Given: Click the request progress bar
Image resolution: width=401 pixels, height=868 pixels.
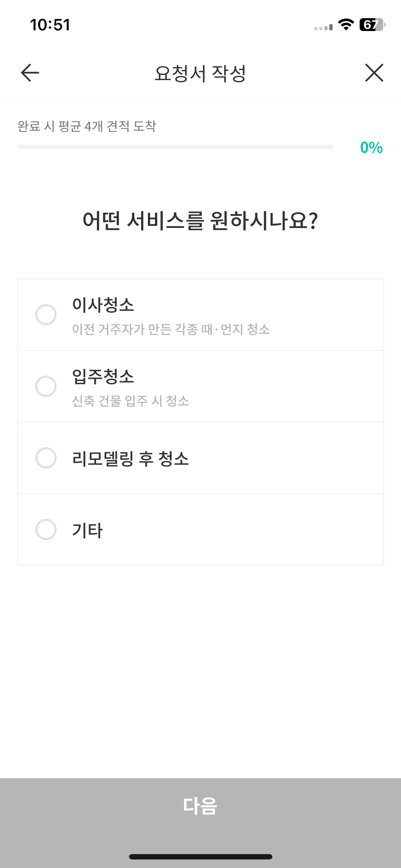Looking at the screenshot, I should [x=175, y=147].
